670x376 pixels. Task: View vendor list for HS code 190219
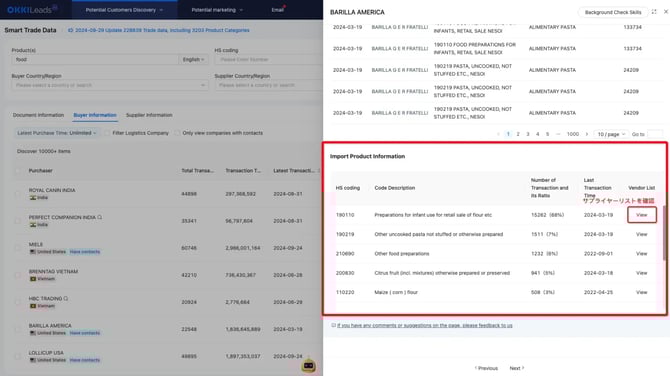coord(641,234)
